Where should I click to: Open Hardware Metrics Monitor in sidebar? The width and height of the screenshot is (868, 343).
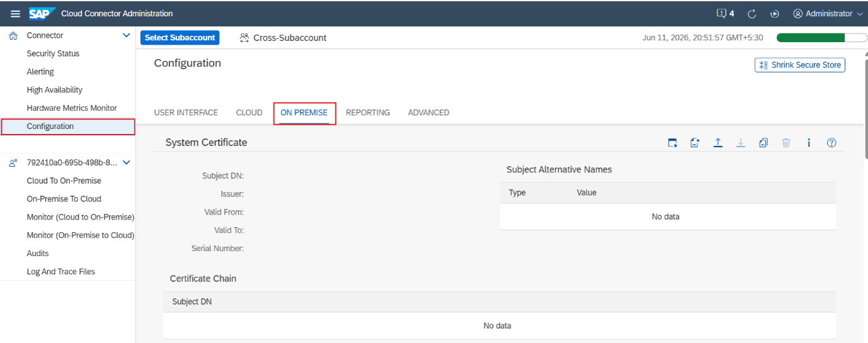pos(72,108)
